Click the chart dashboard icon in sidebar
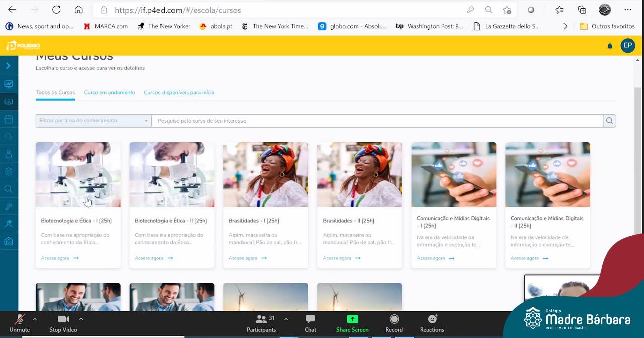This screenshot has width=644, height=338. [x=9, y=84]
